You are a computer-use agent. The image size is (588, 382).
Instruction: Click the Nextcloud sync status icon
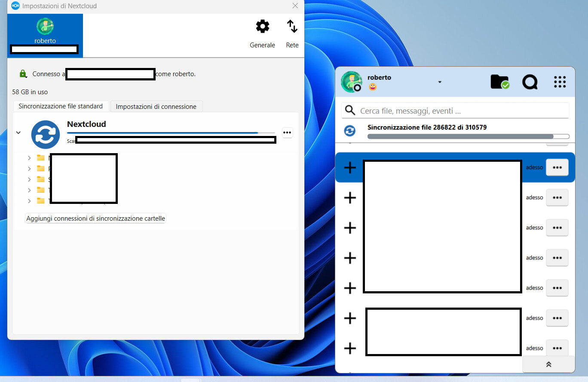pyautogui.click(x=46, y=135)
